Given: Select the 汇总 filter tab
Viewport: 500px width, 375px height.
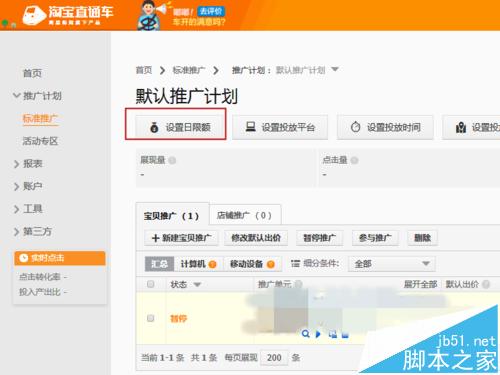Looking at the screenshot, I should point(159,264).
